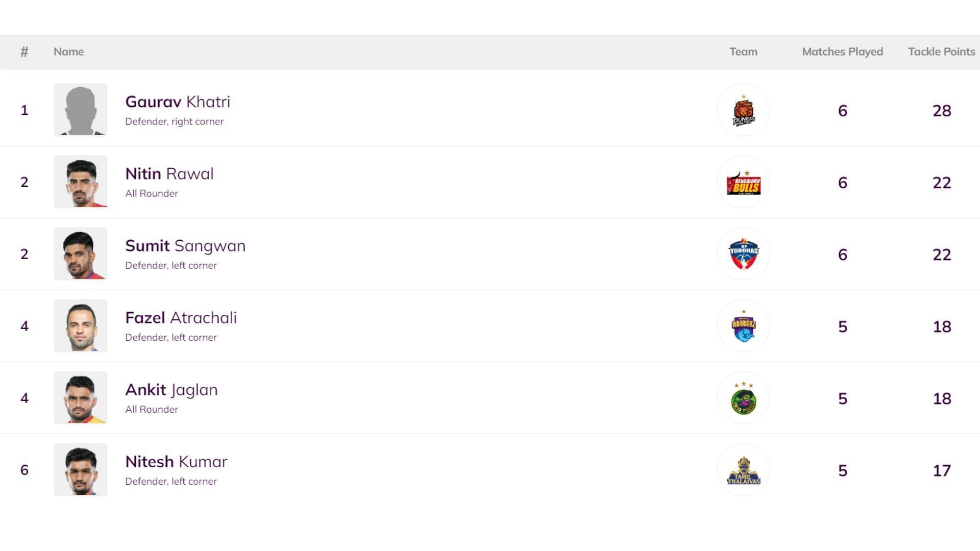Click Nitin Rawal's player photo
Screen dimensions: 980x551
tap(81, 182)
